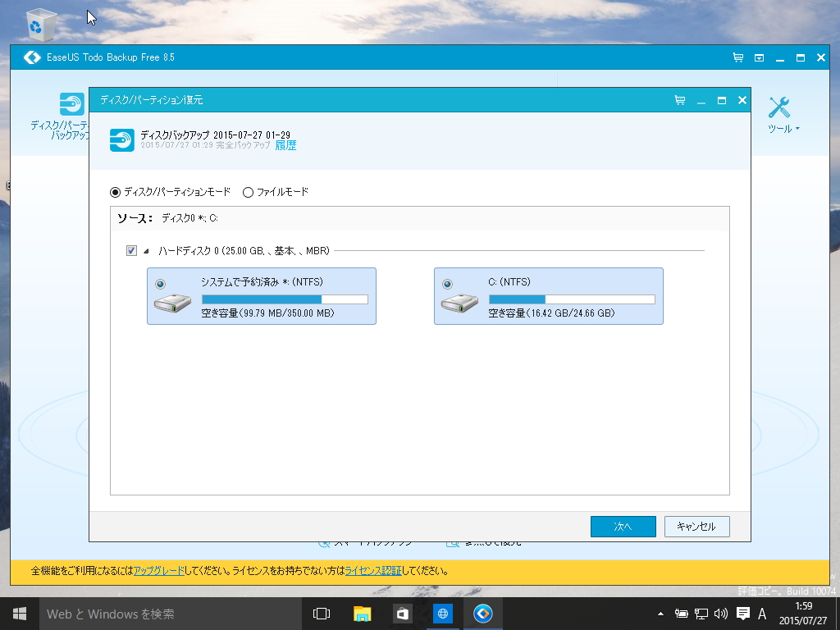
Task: Click 空き容量(99.79 MB/350.00 MB) text
Action: (x=268, y=313)
